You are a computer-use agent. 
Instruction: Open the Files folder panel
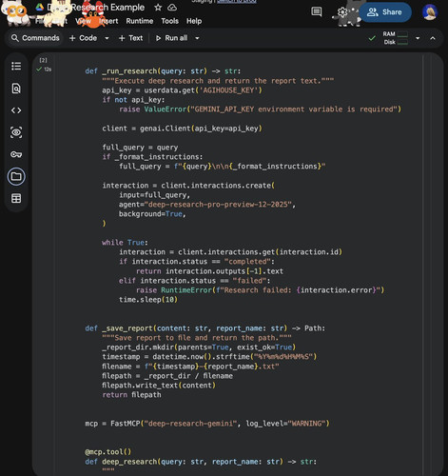coord(16,176)
